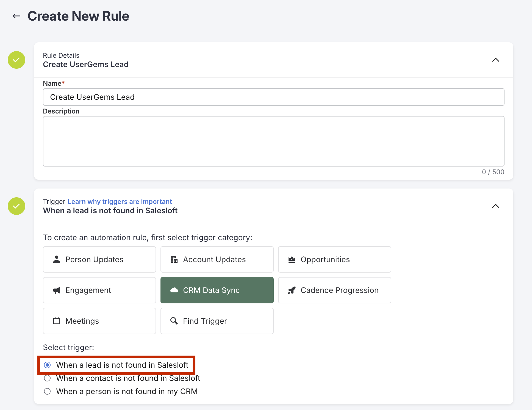The image size is (532, 410).
Task: Click the crown icon in Opportunities
Action: [x=292, y=259]
